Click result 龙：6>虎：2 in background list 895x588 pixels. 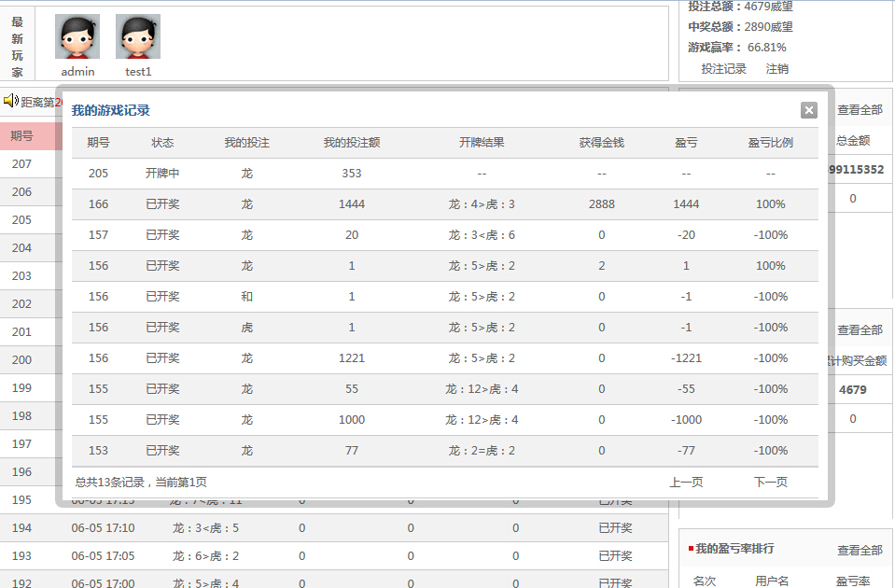[x=205, y=556]
